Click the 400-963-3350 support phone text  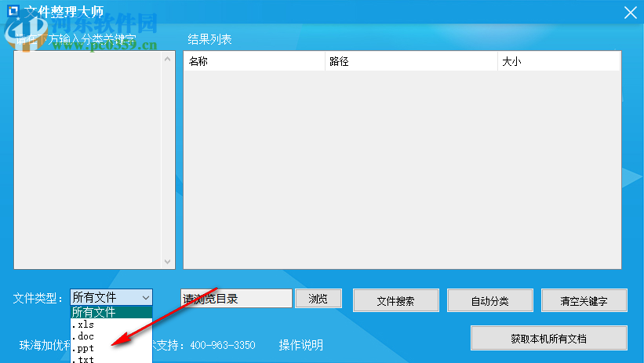(223, 345)
